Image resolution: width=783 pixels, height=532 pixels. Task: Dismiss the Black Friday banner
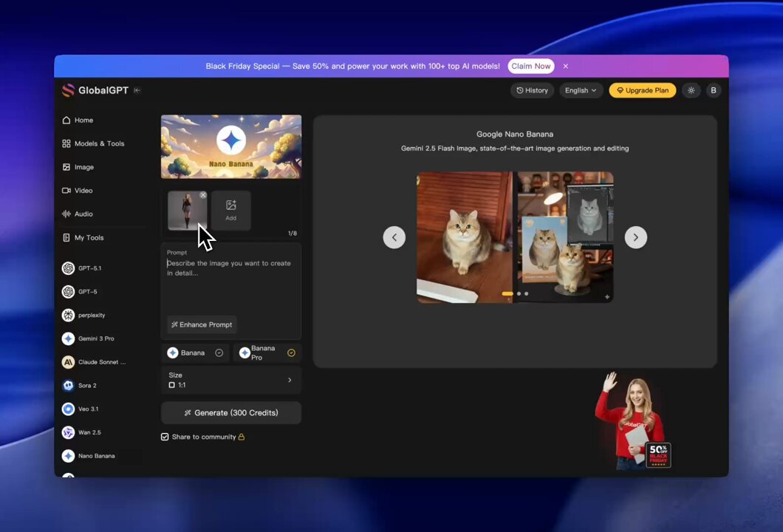point(566,66)
